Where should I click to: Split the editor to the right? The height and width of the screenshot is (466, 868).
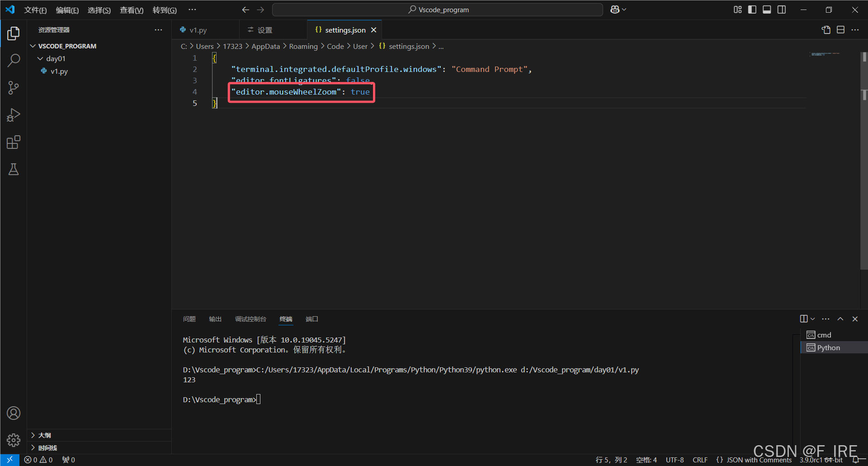(840, 30)
